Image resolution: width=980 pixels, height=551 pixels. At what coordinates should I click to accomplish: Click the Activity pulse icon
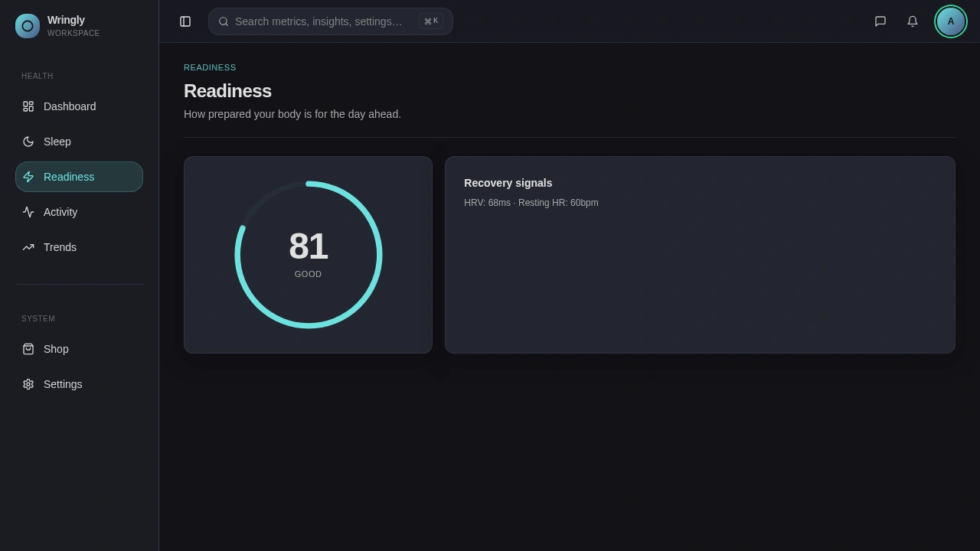[28, 212]
